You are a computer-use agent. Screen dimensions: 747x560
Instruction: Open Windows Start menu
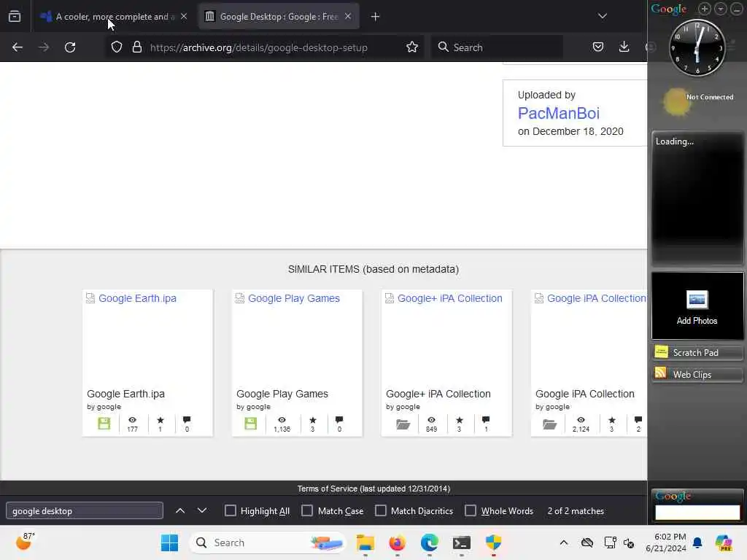coord(169,542)
